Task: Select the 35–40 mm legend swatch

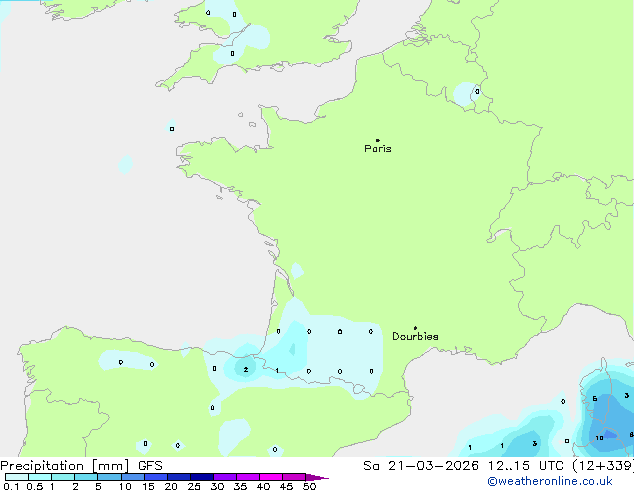Action: pos(248,477)
